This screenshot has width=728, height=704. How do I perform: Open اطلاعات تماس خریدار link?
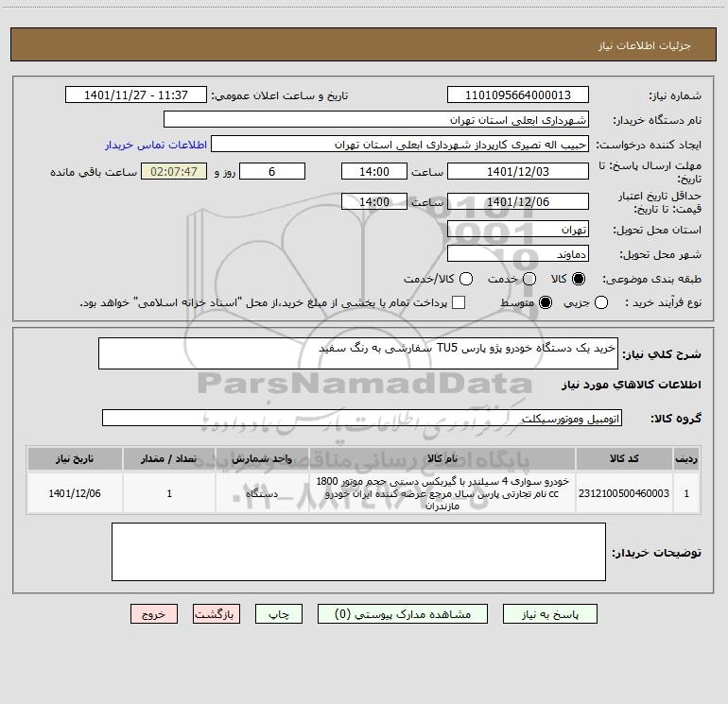pyautogui.click(x=156, y=145)
